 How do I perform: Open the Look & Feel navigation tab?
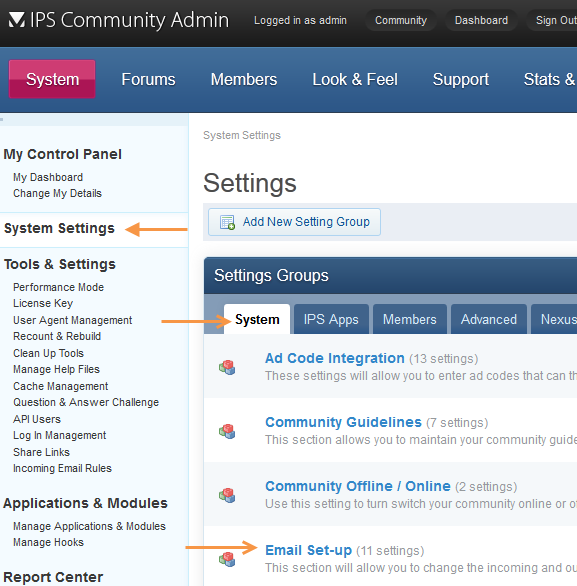click(355, 79)
